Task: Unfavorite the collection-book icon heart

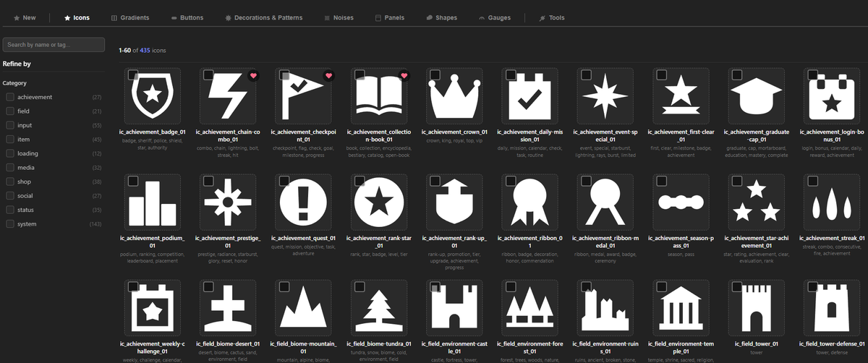Action: point(404,75)
